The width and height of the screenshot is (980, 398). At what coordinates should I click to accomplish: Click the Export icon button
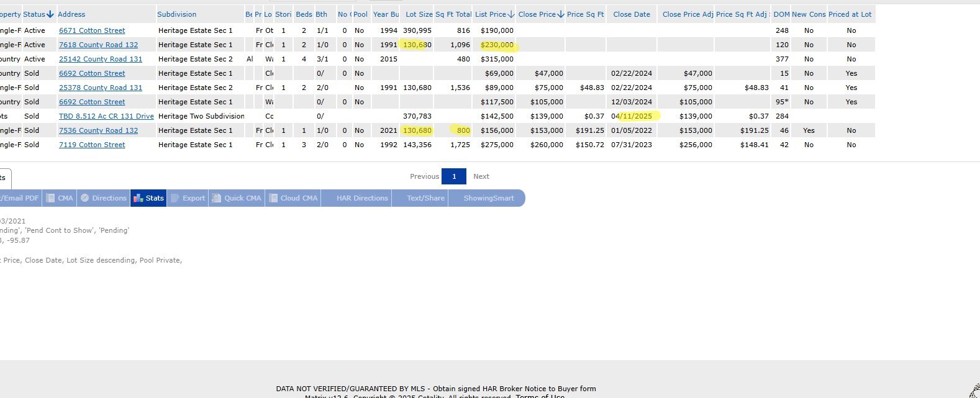pos(175,198)
